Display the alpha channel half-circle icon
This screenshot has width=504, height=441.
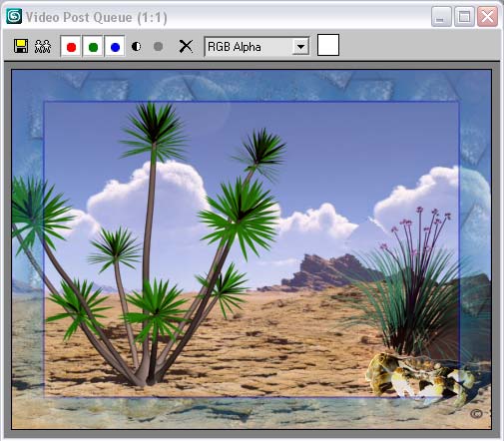tap(137, 46)
